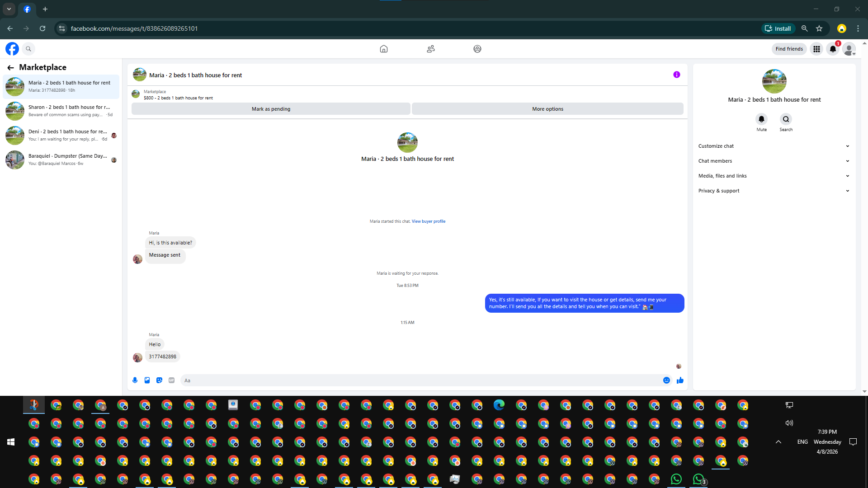Go to the Facebook Home tab
868x488 pixels.
[x=383, y=49]
